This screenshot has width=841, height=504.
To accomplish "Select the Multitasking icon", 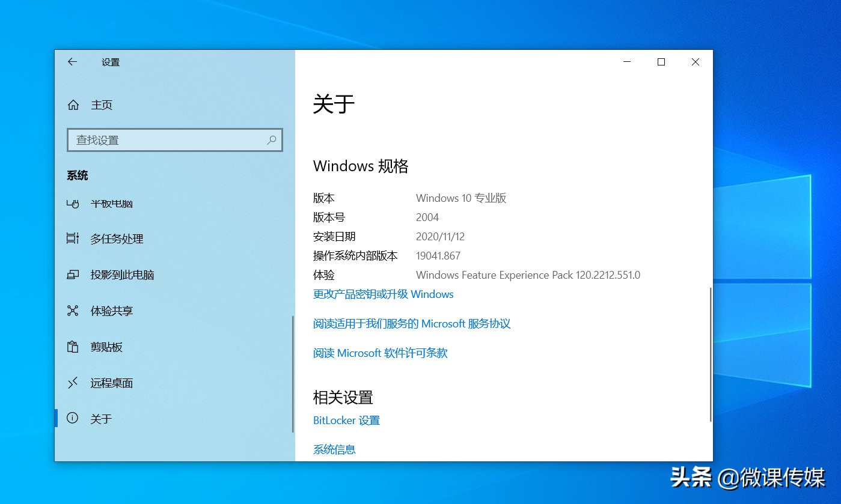I will click(x=73, y=238).
